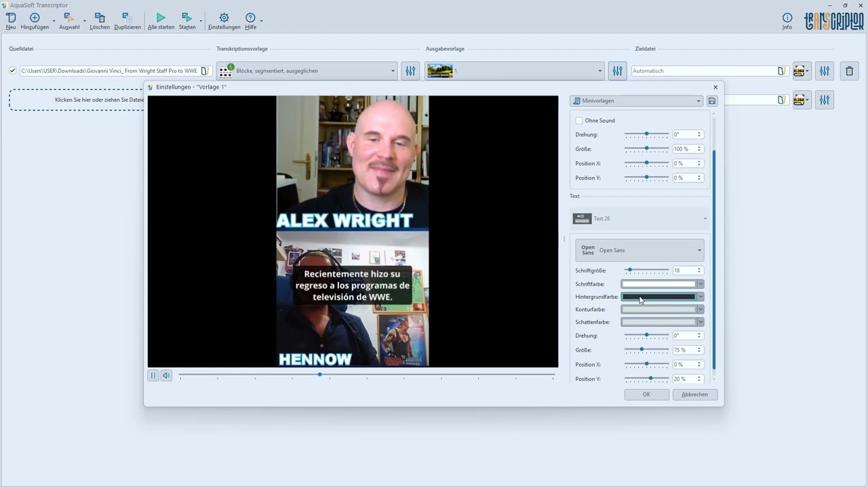Mute the preview sound icon

pyautogui.click(x=166, y=375)
